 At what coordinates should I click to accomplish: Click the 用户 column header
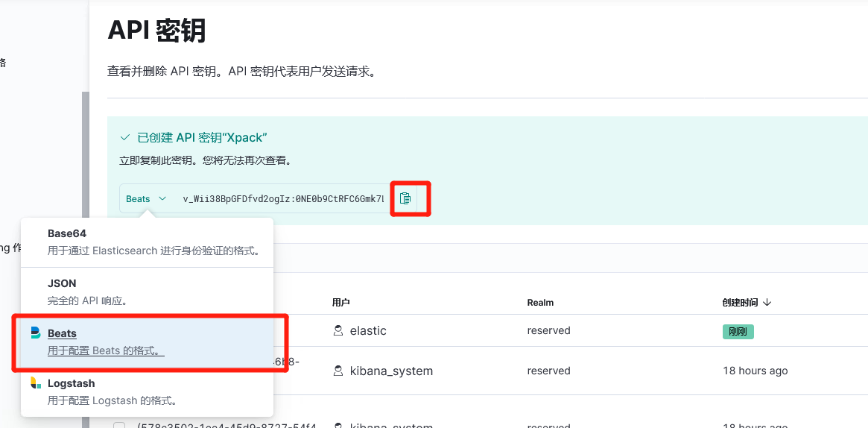pyautogui.click(x=341, y=302)
